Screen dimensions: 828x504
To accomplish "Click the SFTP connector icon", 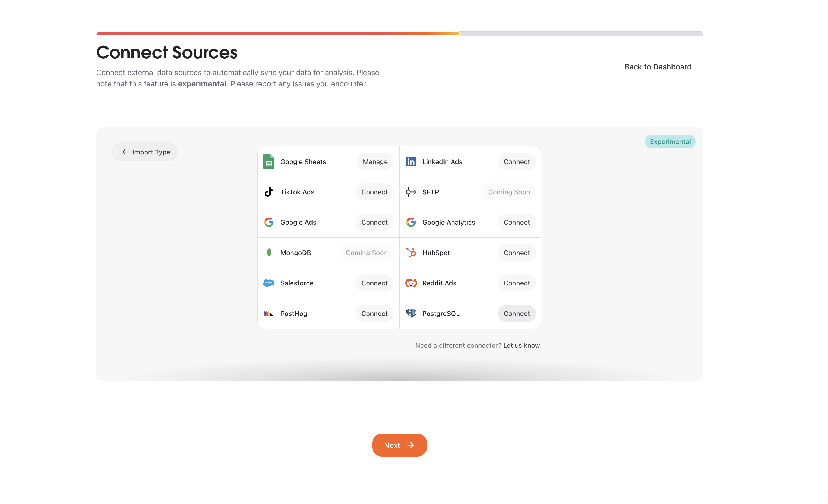I will tap(411, 192).
